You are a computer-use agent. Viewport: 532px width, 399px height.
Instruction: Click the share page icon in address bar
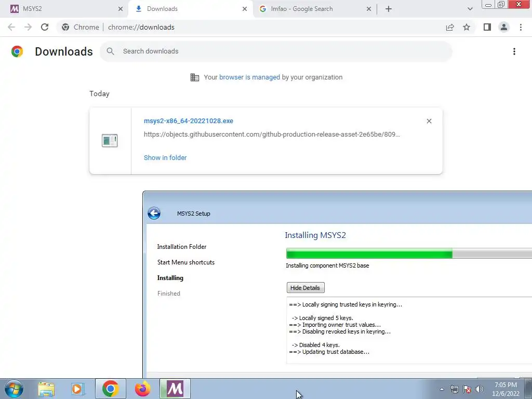(x=450, y=27)
